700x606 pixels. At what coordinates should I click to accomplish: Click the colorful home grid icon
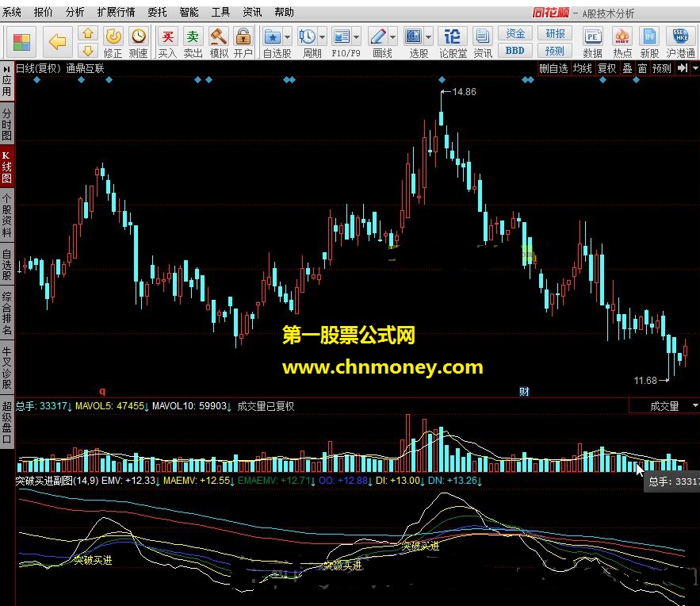click(21, 42)
